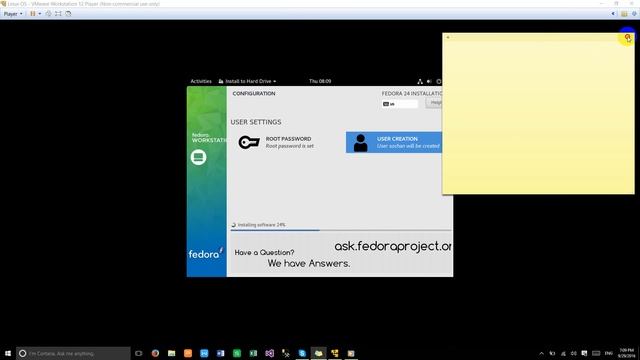This screenshot has width=640, height=360.
Task: Click the Help button in the installer
Action: click(434, 103)
